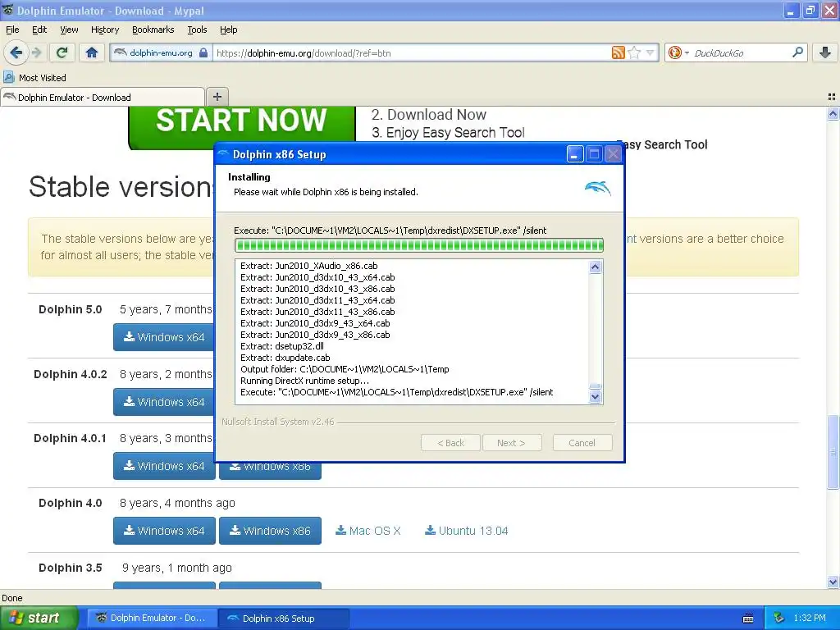Viewport: 840px width, 630px height.
Task: Bookmark page with the star icon
Action: 634,52
